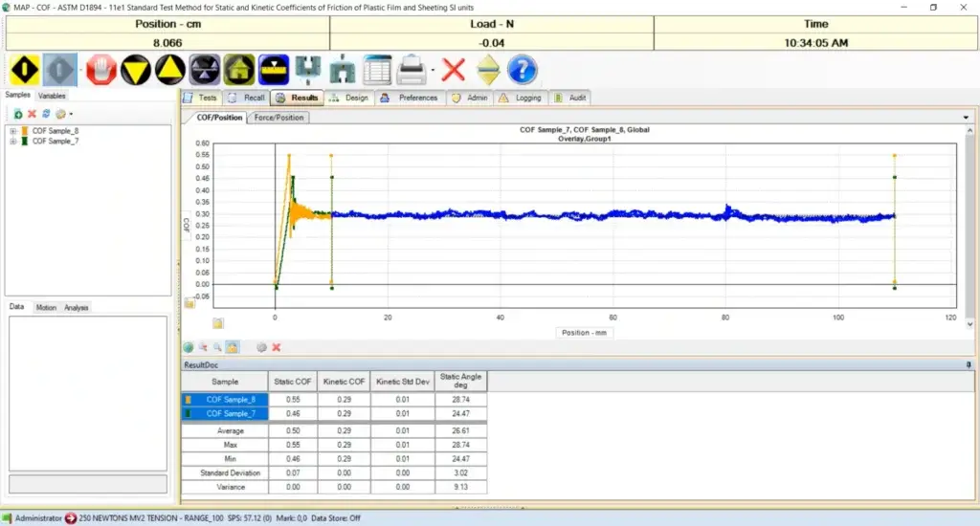Viewport: 980px width, 526px height.
Task: Switch to the Data tab
Action: pos(17,307)
